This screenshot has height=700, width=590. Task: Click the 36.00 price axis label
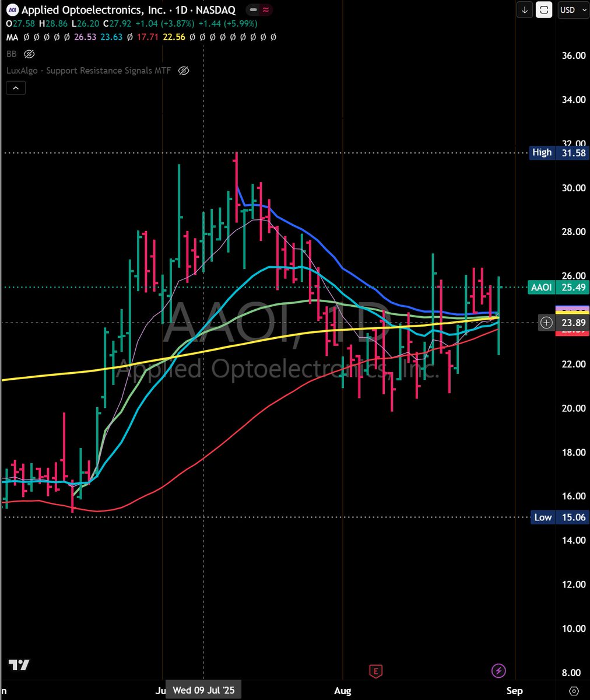tap(573, 55)
